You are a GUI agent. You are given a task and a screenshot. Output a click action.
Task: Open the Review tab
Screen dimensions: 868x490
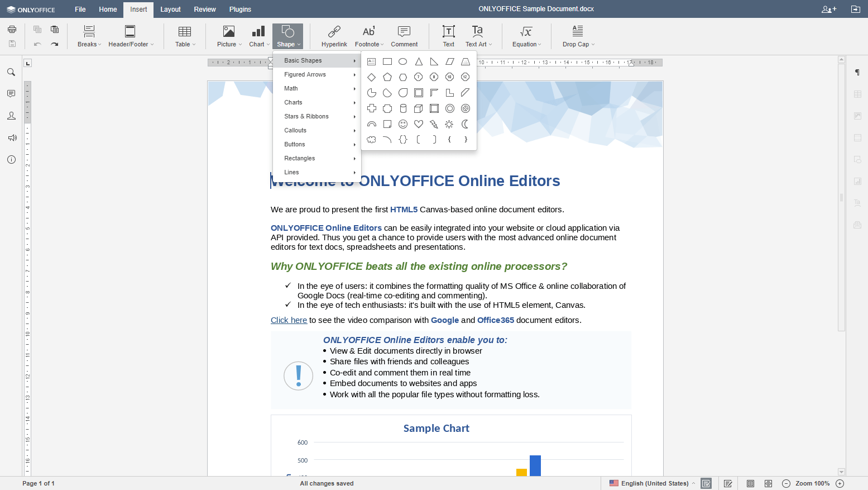click(x=205, y=9)
